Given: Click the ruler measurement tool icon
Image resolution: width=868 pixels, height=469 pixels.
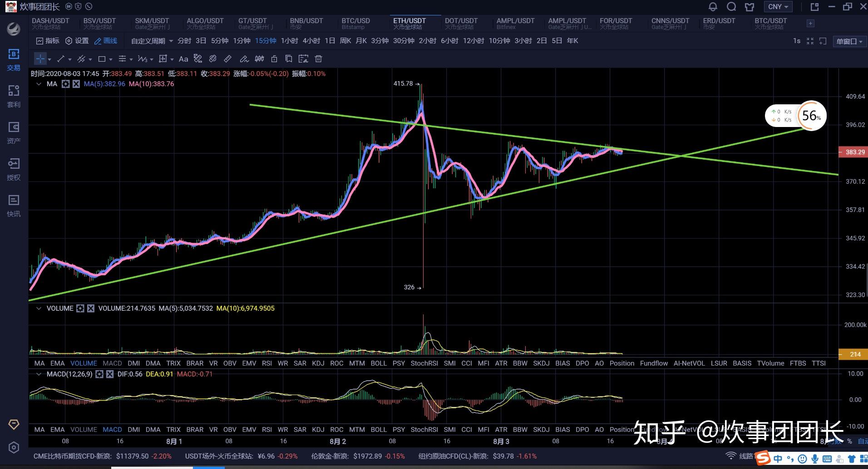Looking at the screenshot, I should point(228,59).
